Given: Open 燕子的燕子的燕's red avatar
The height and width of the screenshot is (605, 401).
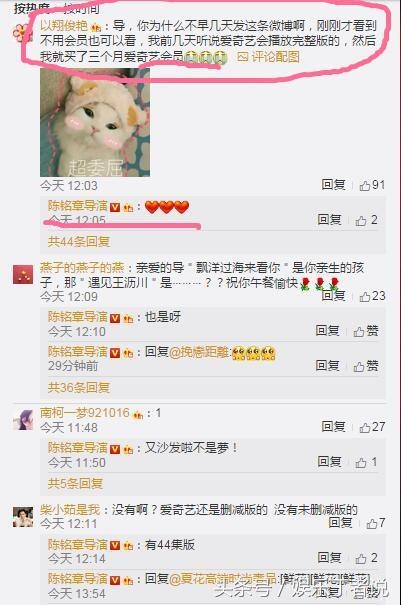Looking at the screenshot, I should (x=23, y=274).
